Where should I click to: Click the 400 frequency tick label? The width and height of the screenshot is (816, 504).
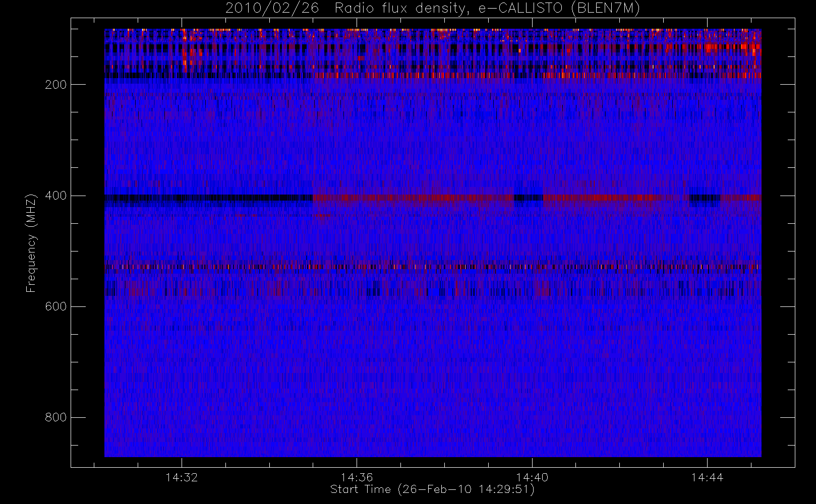pos(56,196)
